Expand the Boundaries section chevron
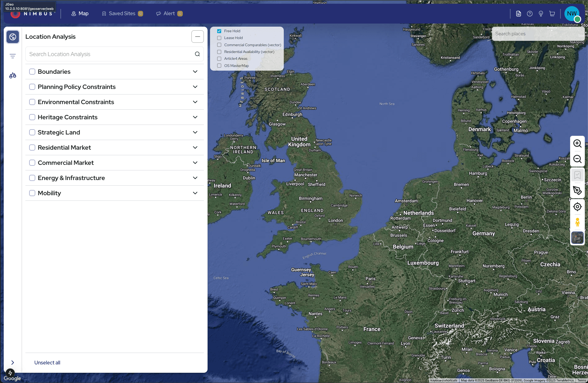The image size is (588, 383). click(x=195, y=72)
